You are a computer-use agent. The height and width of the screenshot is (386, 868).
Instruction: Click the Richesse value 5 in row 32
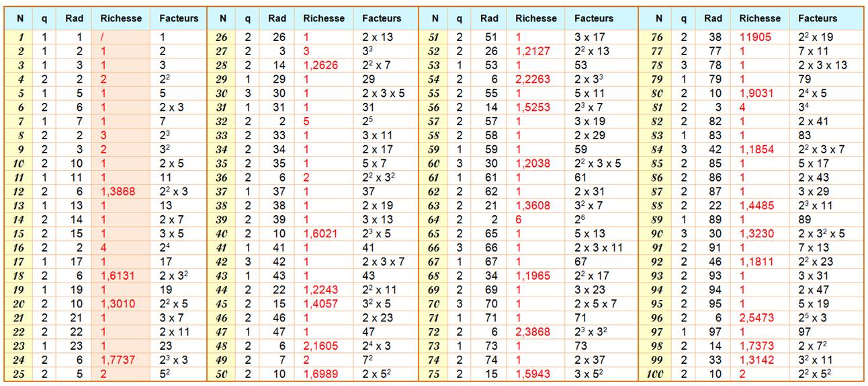pyautogui.click(x=306, y=122)
